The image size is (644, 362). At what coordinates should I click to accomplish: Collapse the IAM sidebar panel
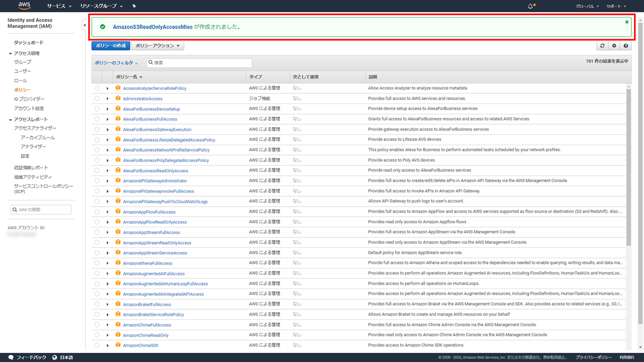(x=84, y=25)
